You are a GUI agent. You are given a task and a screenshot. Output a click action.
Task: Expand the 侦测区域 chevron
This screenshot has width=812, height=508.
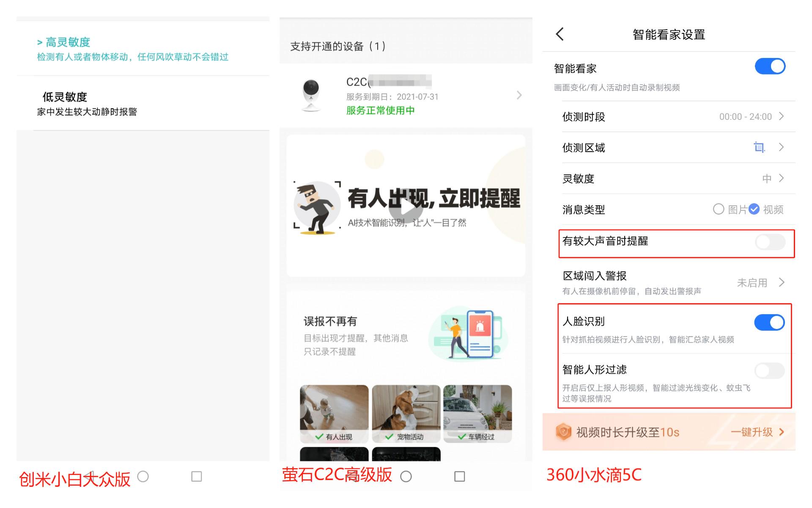pyautogui.click(x=782, y=147)
